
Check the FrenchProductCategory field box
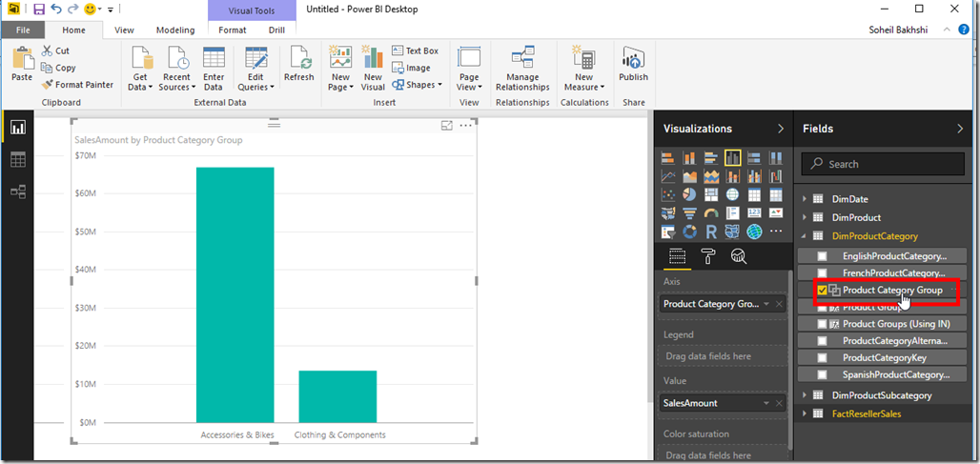(822, 272)
